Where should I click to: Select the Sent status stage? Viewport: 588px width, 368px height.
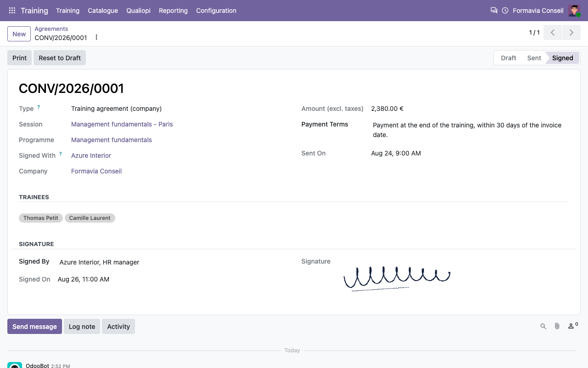tap(534, 58)
